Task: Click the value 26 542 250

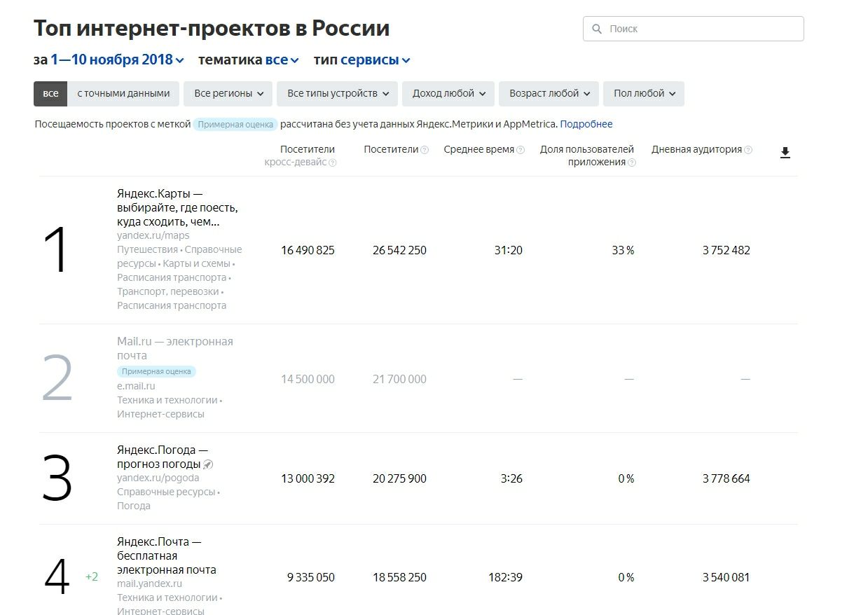Action: click(399, 250)
